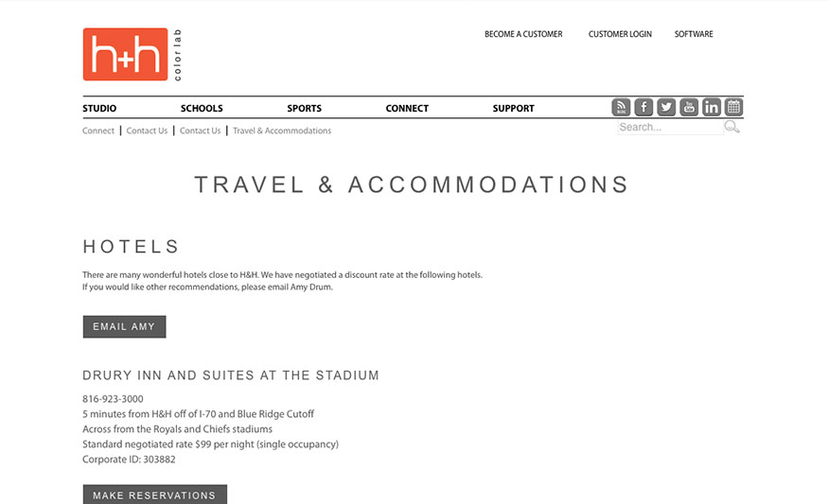Screen dimensions: 828x504
Task: Click the Email Amy button
Action: [x=124, y=326]
